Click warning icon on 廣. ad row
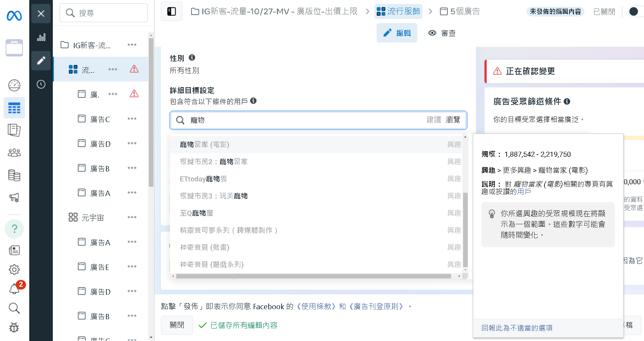Viewport: 644px width, 341px height. 134,94
